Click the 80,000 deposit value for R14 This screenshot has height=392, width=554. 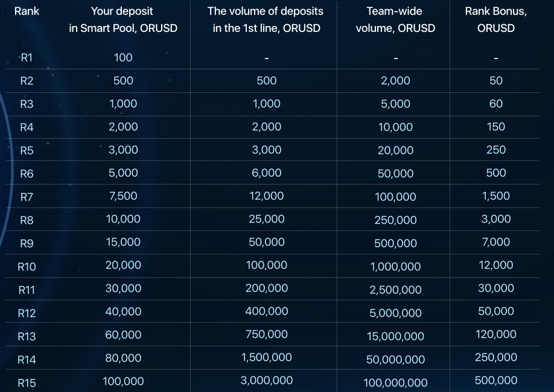[123, 358]
